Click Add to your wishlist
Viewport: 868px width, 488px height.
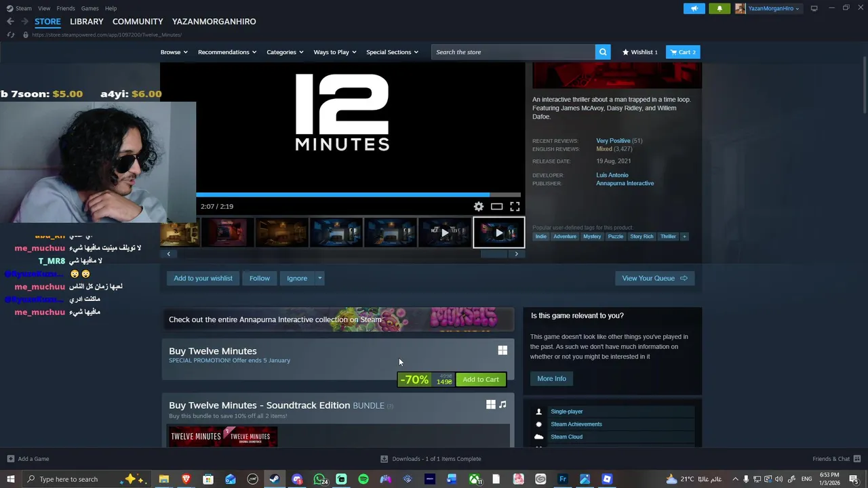point(203,279)
